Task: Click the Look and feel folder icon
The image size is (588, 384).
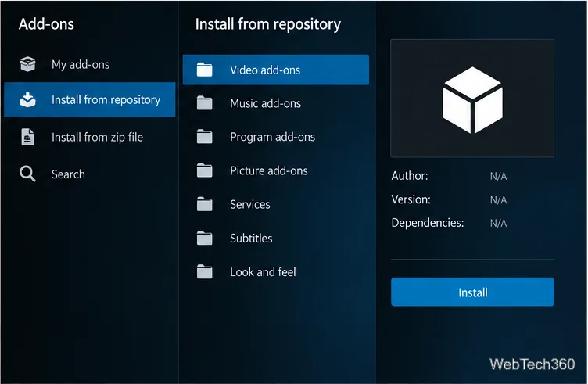Action: [x=204, y=271]
